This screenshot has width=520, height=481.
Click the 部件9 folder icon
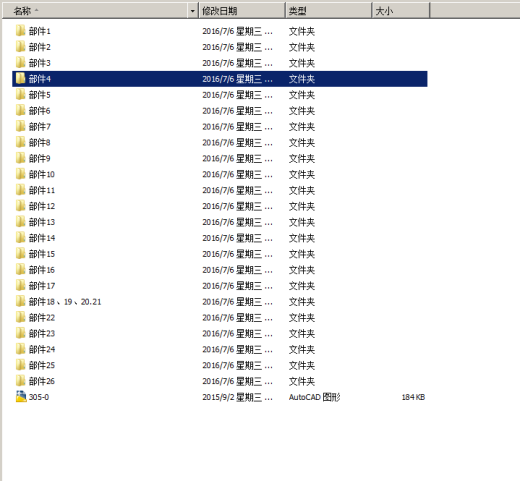tap(20, 158)
